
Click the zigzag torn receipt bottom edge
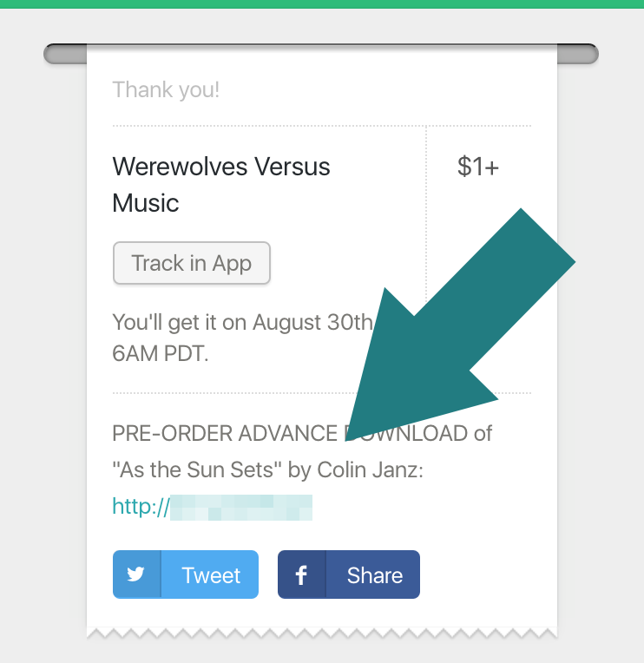click(322, 633)
